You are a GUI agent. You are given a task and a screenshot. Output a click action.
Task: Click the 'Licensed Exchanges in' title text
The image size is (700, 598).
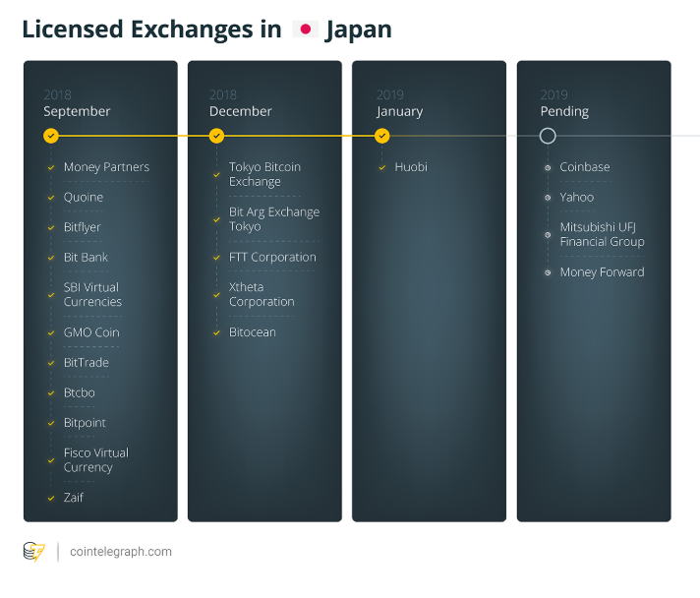(151, 30)
